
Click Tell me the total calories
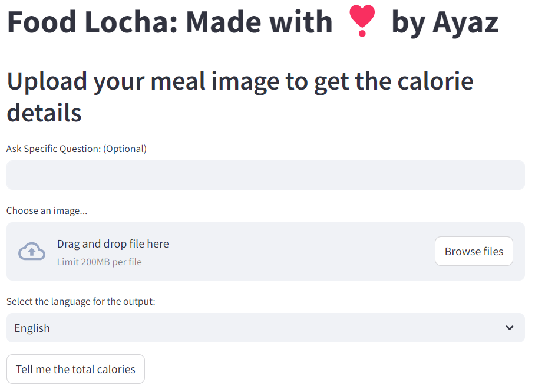(75, 370)
